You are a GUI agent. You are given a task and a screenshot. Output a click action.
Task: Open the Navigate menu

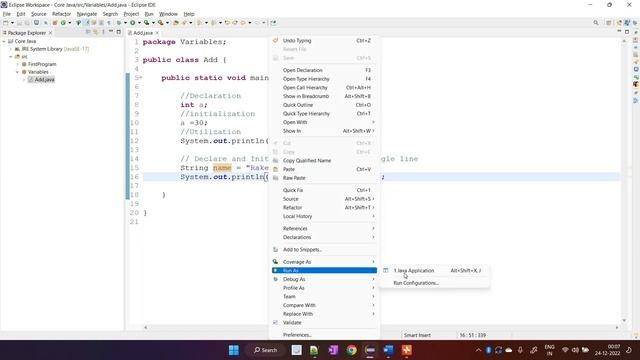click(87, 14)
